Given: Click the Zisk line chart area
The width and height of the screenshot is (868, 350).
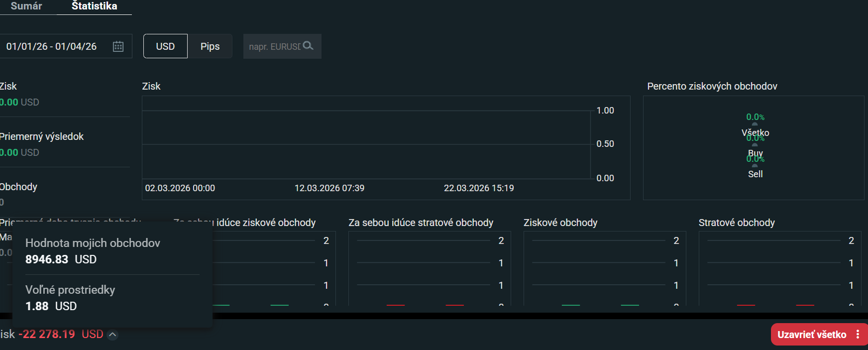Looking at the screenshot, I should 366,144.
